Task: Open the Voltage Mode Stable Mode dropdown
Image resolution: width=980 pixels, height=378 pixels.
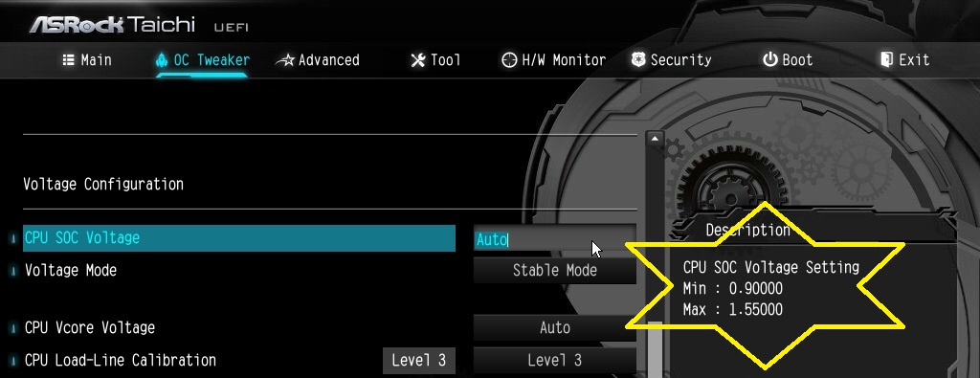Action: [x=554, y=271]
